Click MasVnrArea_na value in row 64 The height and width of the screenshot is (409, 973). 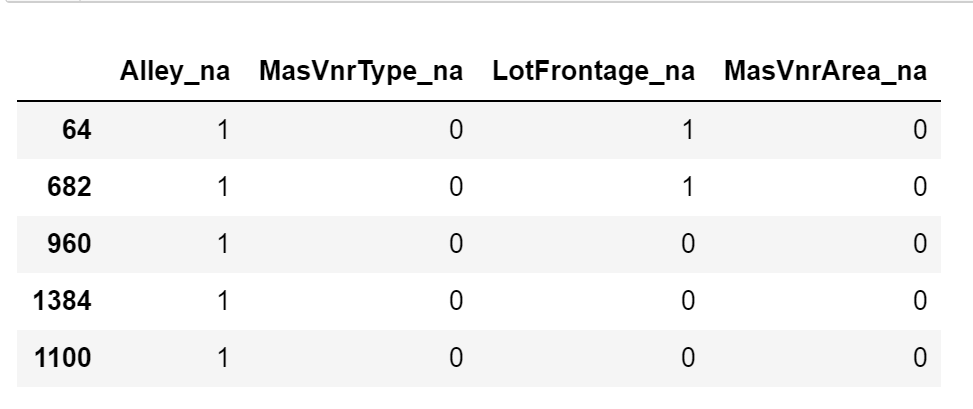pos(920,130)
